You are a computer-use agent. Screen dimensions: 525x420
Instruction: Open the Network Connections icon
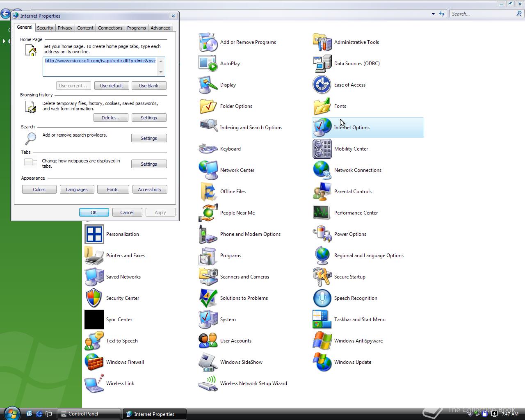click(322, 170)
